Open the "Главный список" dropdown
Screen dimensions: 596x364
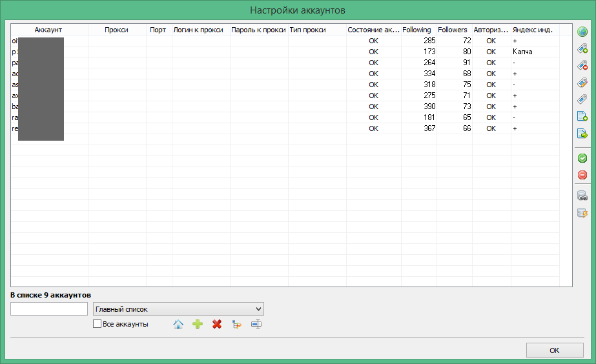178,309
